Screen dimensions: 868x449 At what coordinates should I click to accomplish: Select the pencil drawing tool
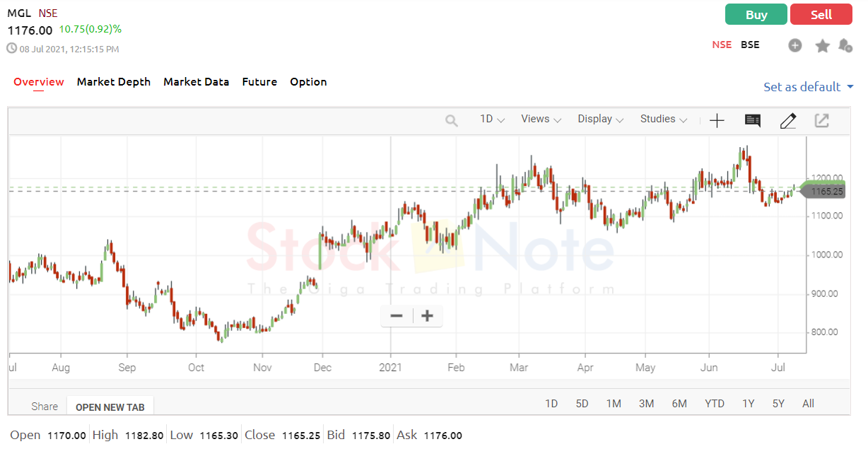787,121
